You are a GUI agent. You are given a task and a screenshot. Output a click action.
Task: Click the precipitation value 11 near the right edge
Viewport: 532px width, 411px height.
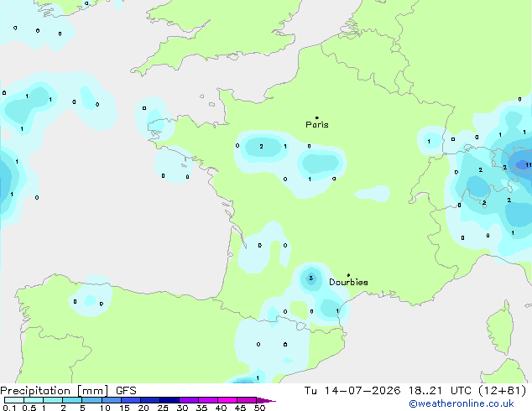529,165
